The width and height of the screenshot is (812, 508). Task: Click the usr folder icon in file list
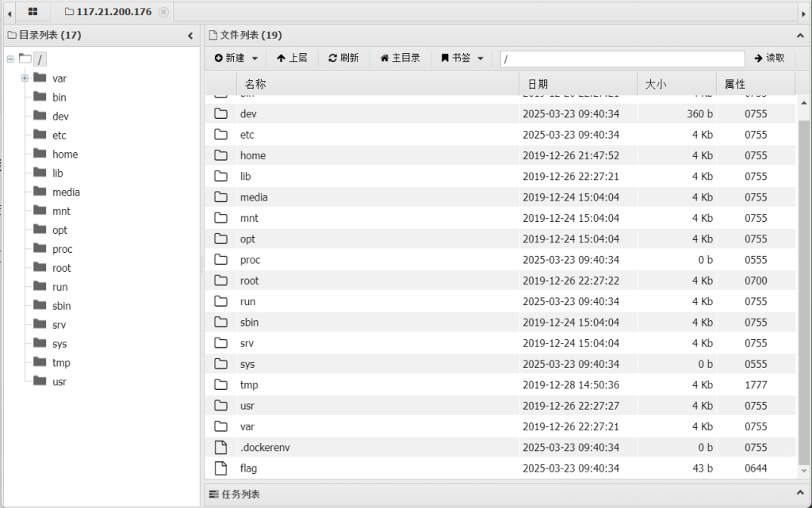coord(220,406)
